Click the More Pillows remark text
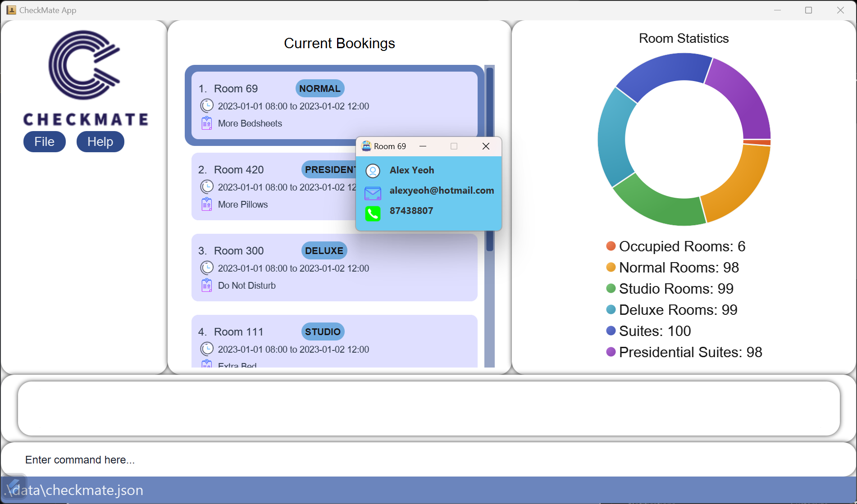This screenshot has width=857, height=504. pos(243,204)
